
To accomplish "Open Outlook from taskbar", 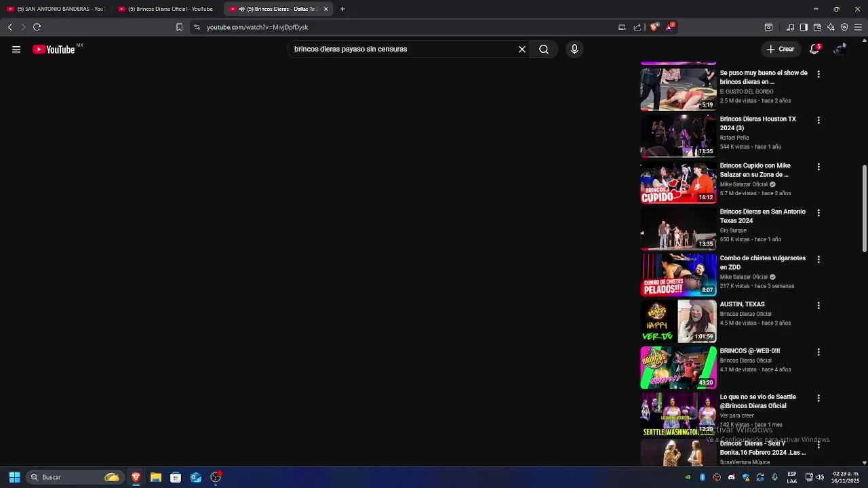I will [195, 477].
